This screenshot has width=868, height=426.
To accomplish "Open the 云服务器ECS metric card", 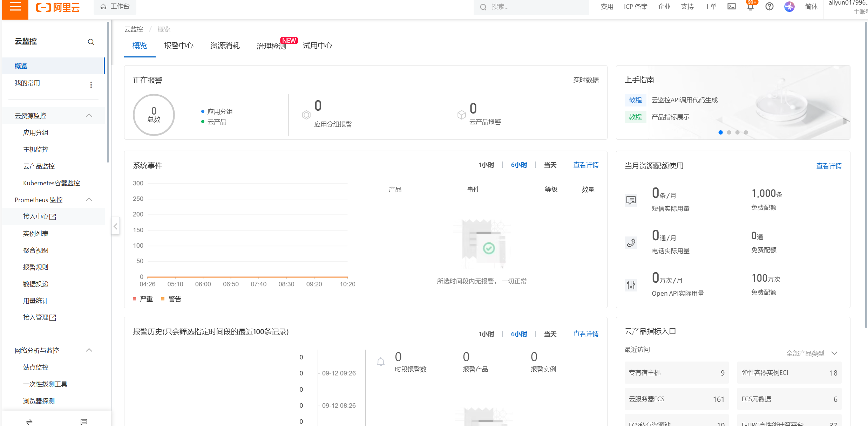I will [x=676, y=399].
